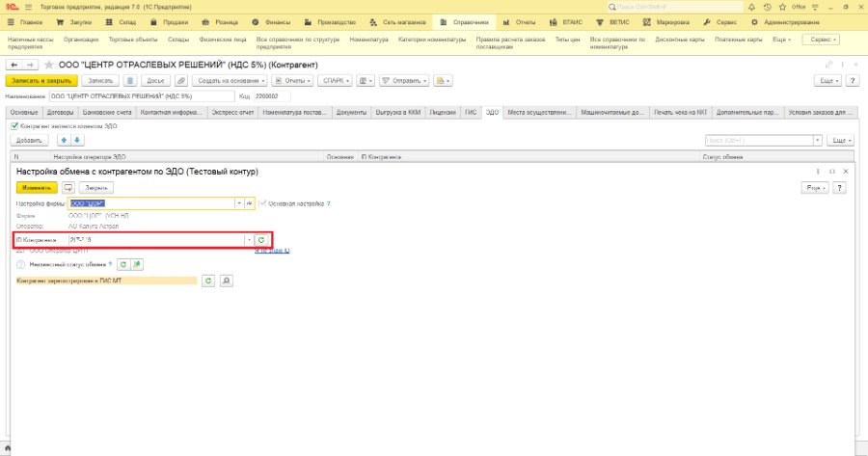
Task: Move row up with blue up arrow
Action: point(64,141)
